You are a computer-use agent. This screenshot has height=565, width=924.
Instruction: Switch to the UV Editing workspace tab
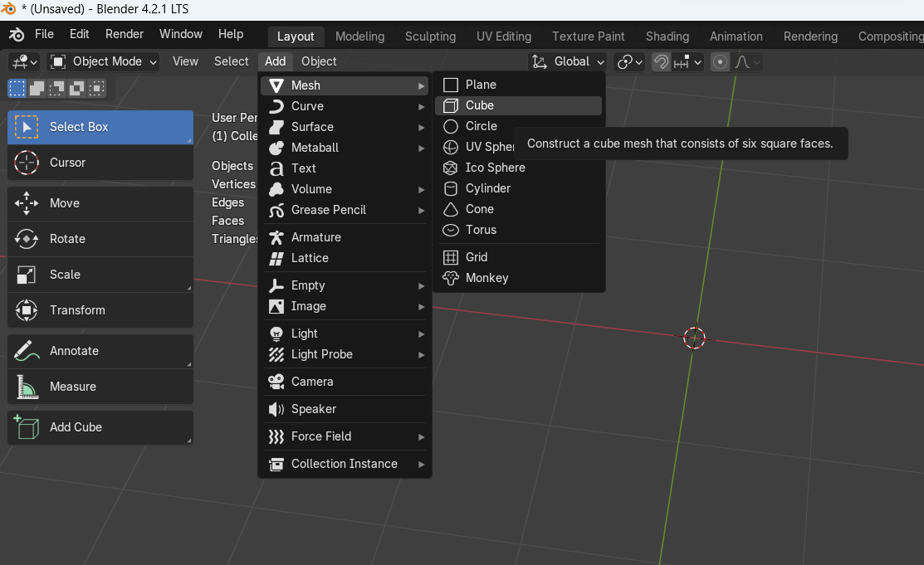[504, 37]
